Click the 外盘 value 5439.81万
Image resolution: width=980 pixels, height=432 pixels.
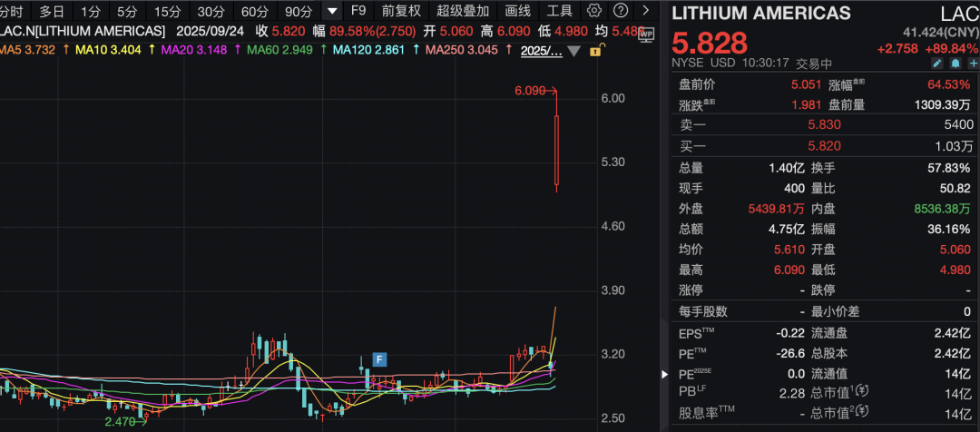pos(776,209)
